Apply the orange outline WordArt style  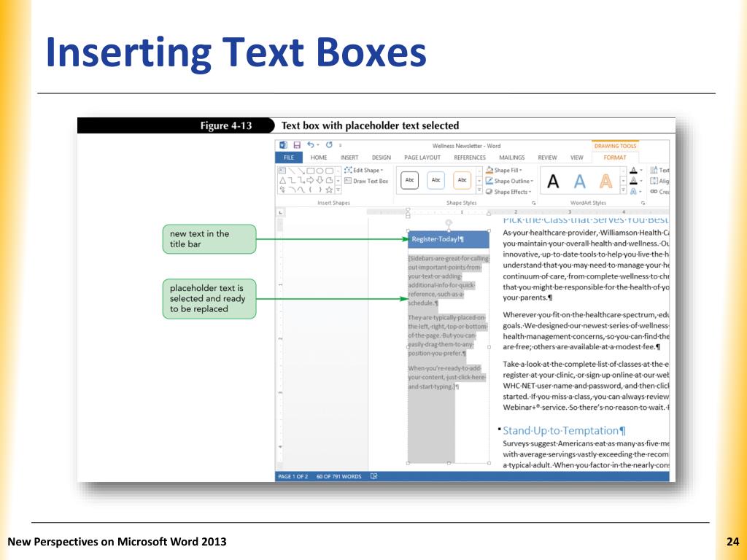tap(605, 181)
